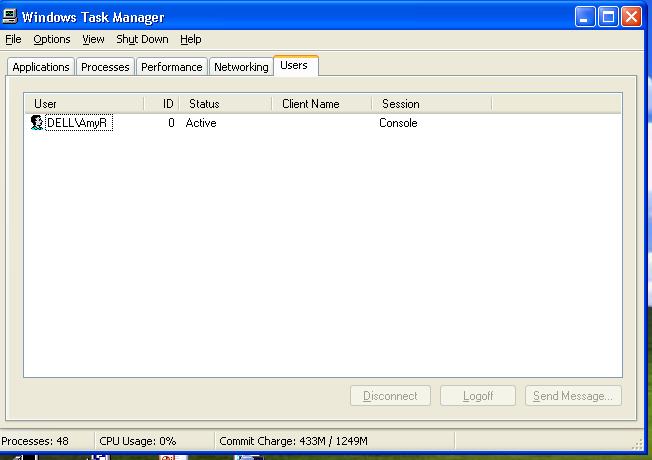The width and height of the screenshot is (652, 460).
Task: Open the View menu
Action: (93, 39)
